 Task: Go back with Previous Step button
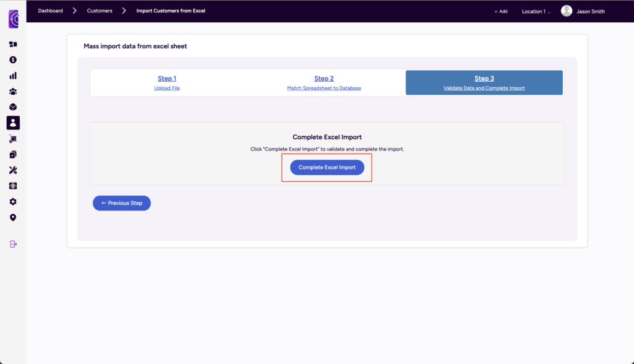(122, 203)
